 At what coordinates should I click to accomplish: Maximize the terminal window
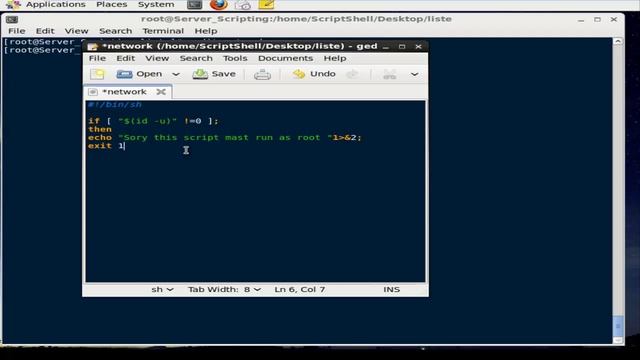point(597,20)
